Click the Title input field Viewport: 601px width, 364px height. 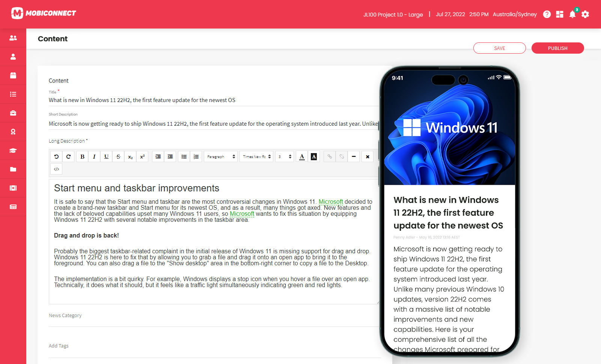pyautogui.click(x=214, y=100)
